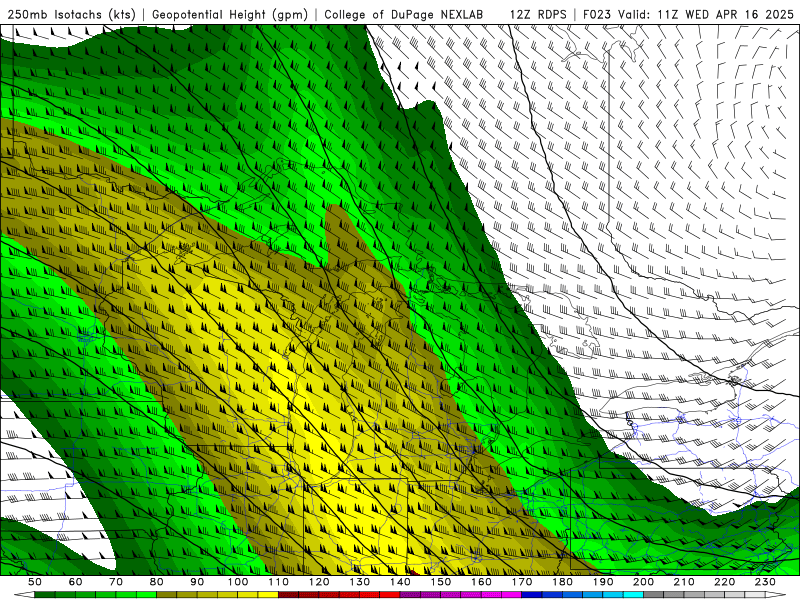Image resolution: width=800 pixels, height=600 pixels.
Task: Click the 50 kt legend value
Action: pyautogui.click(x=35, y=582)
